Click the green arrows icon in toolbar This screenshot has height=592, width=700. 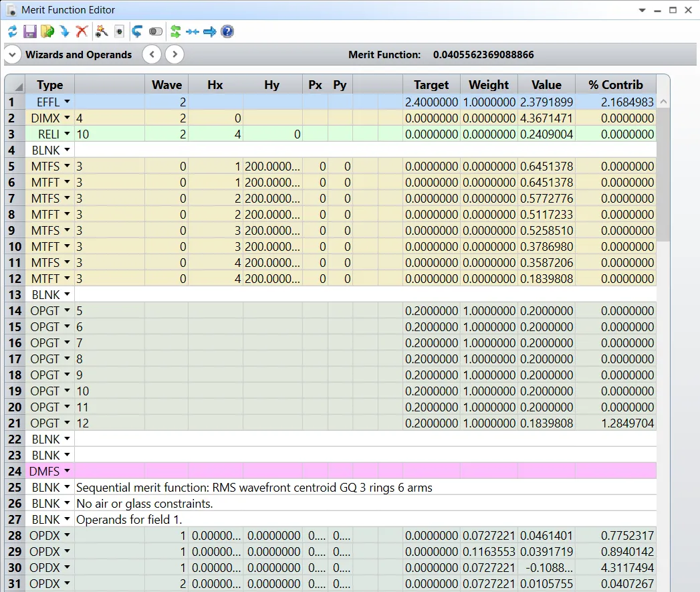(175, 31)
